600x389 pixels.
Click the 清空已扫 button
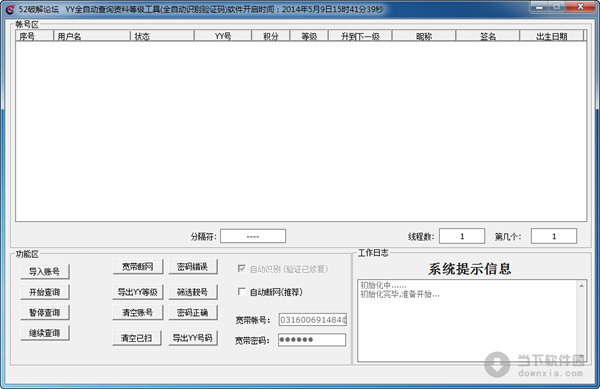point(137,338)
